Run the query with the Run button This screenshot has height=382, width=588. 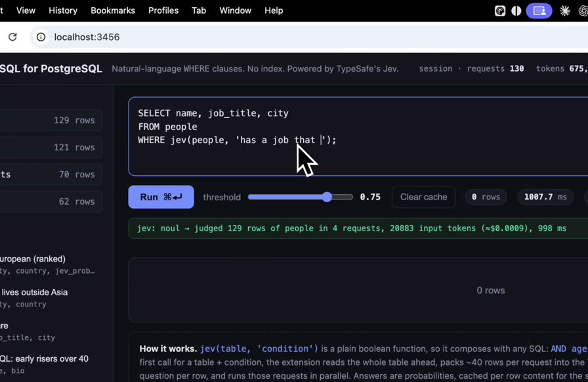point(161,197)
